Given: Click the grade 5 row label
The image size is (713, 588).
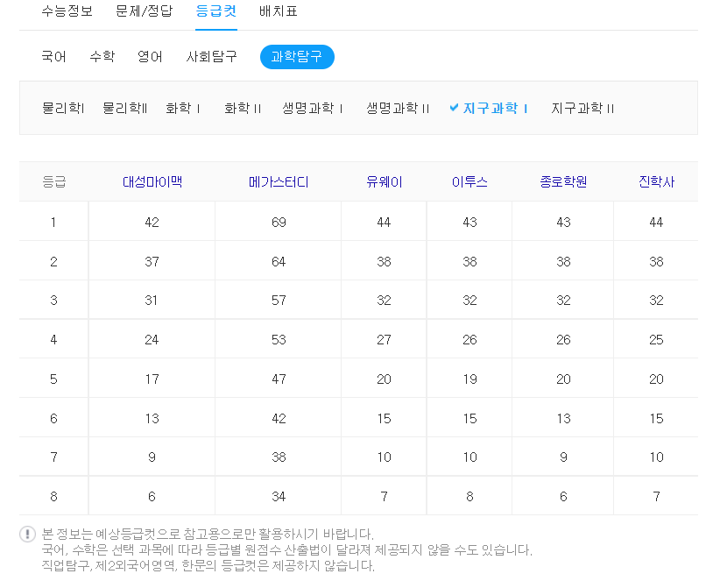Looking at the screenshot, I should pyautogui.click(x=53, y=379).
